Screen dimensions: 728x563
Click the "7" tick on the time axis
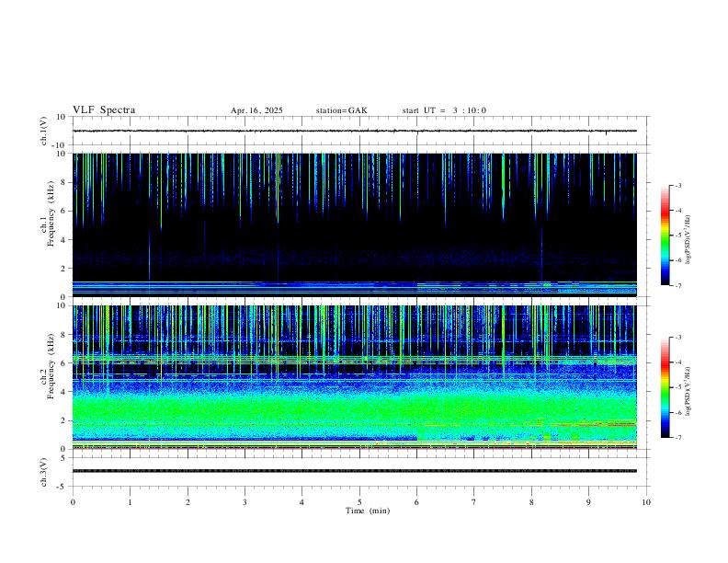(474, 502)
